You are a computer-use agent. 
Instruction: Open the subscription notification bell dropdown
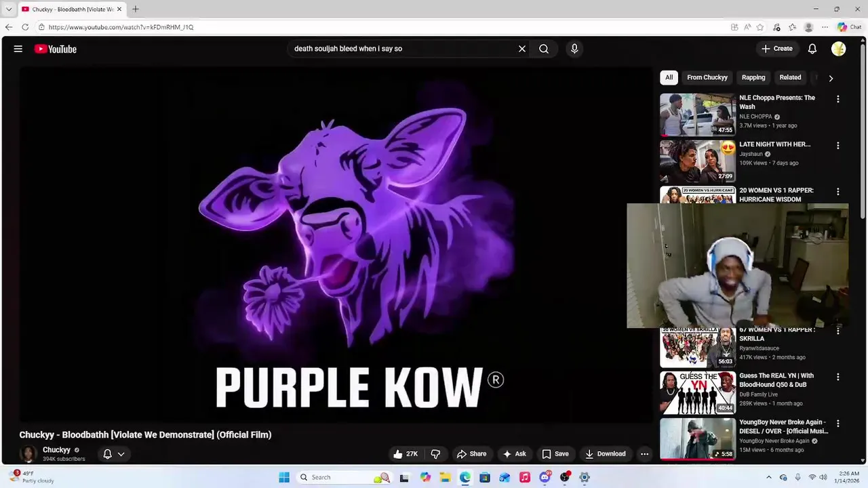pos(113,454)
